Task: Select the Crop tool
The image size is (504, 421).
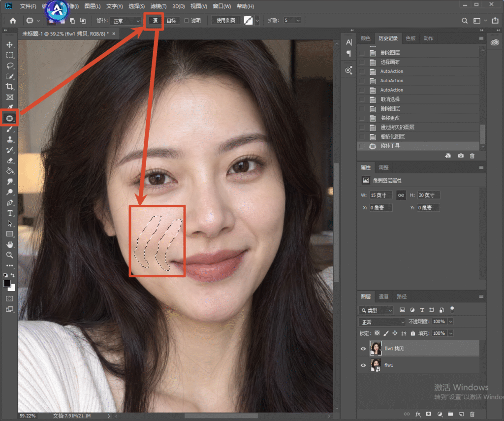Action: (x=10, y=87)
